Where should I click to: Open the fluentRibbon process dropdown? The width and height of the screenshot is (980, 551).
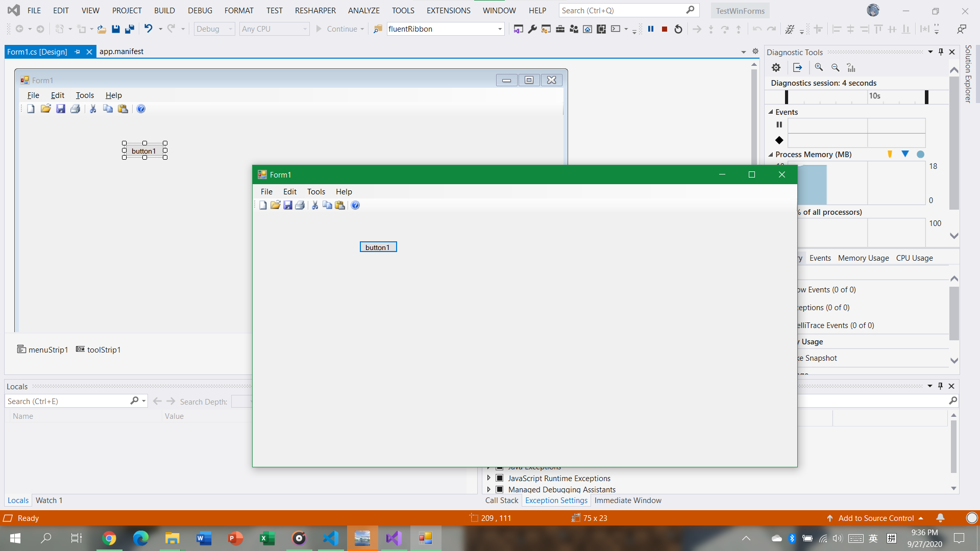[x=500, y=29]
